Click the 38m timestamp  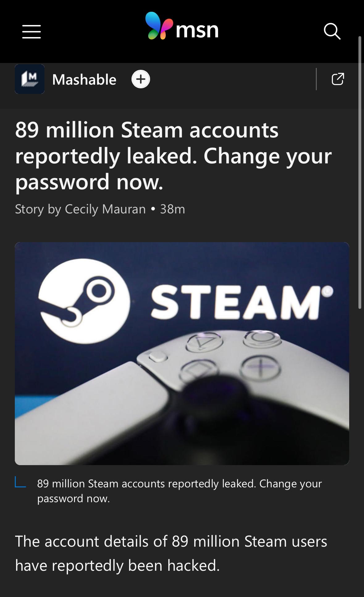[173, 209]
